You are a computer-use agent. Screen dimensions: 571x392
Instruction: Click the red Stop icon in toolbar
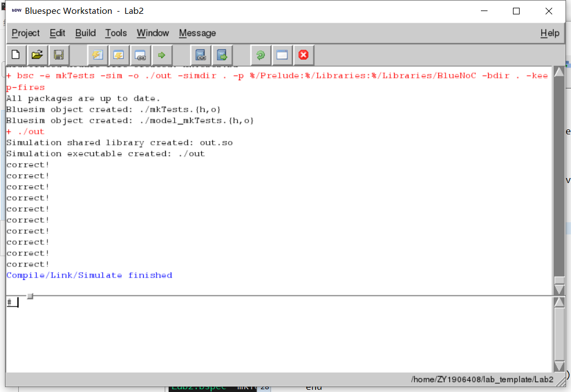pos(303,55)
